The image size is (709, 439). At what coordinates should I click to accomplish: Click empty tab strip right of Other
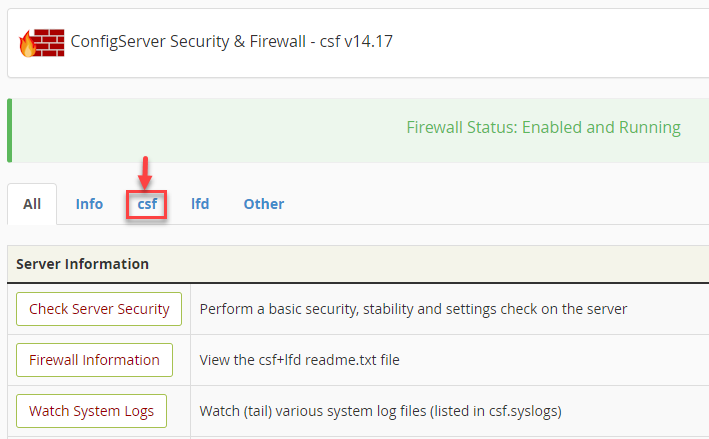pos(500,204)
